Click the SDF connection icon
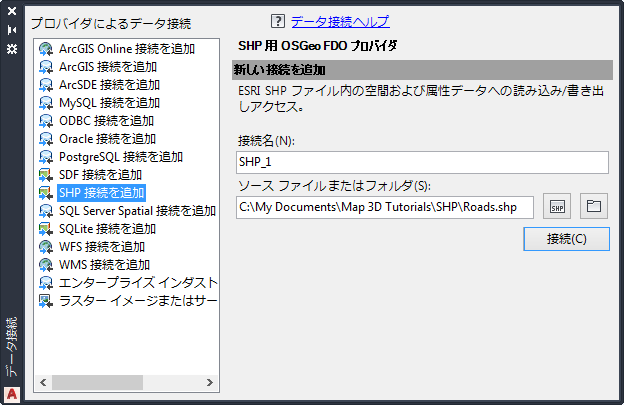Viewport: 624px width, 405px height. point(46,175)
